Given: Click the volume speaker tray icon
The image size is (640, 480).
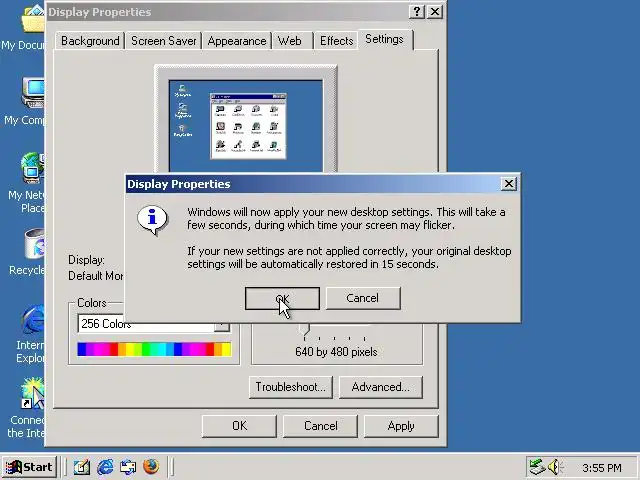Looking at the screenshot, I should click(x=555, y=467).
